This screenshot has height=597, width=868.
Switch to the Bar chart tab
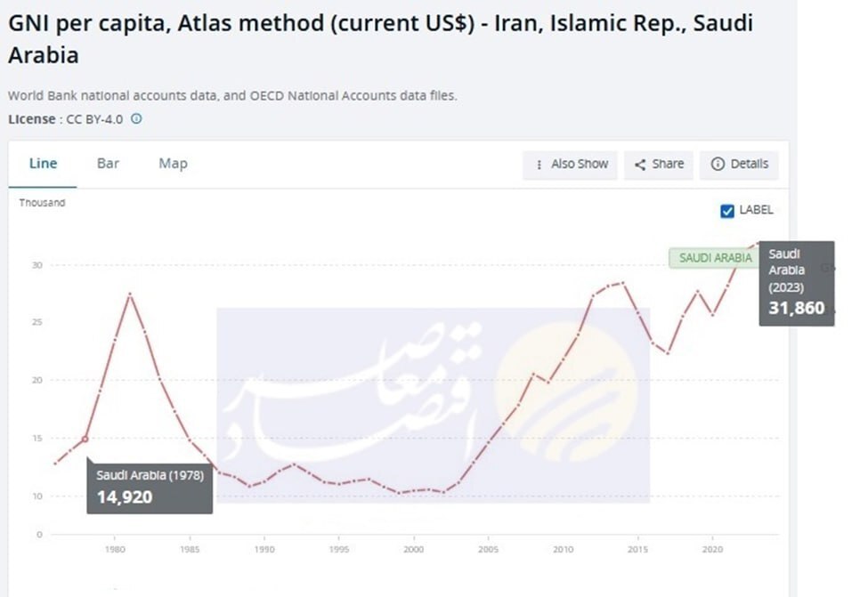pos(108,164)
